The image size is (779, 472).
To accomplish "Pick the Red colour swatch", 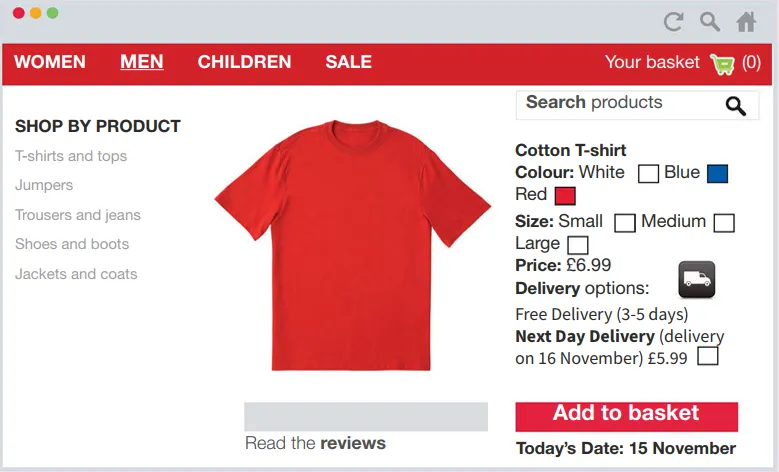I will pos(565,196).
